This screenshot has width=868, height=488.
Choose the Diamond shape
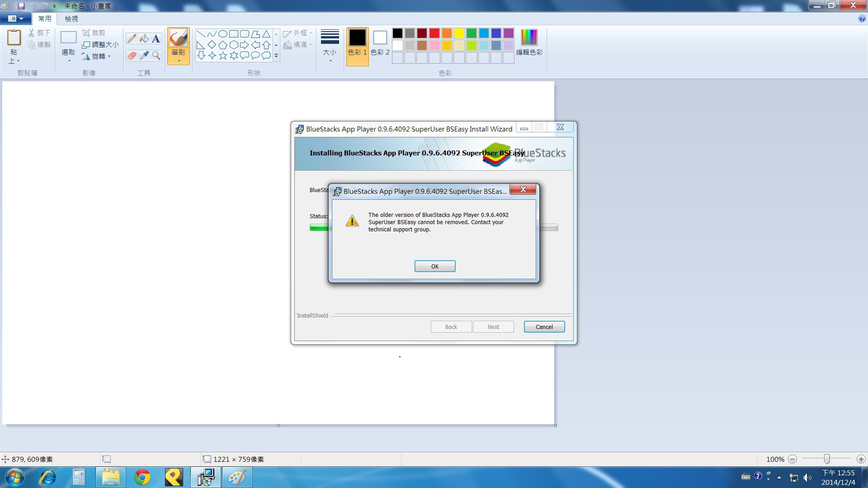pos(212,45)
